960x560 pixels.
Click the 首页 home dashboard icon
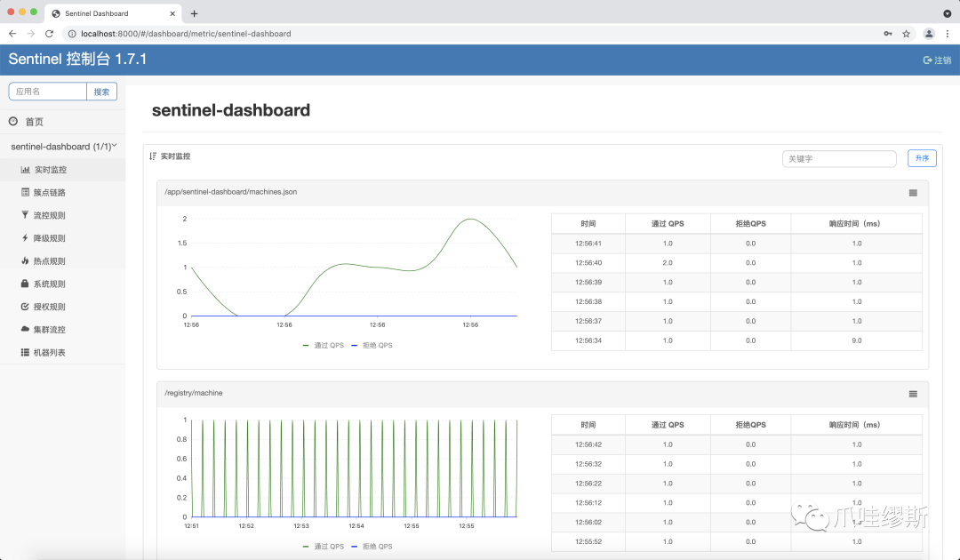[x=13, y=121]
